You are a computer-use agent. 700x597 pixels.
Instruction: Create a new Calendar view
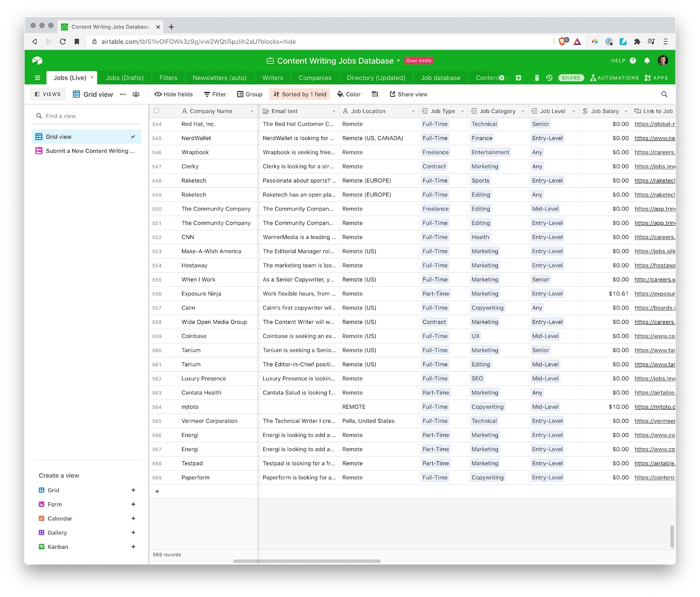coord(87,518)
